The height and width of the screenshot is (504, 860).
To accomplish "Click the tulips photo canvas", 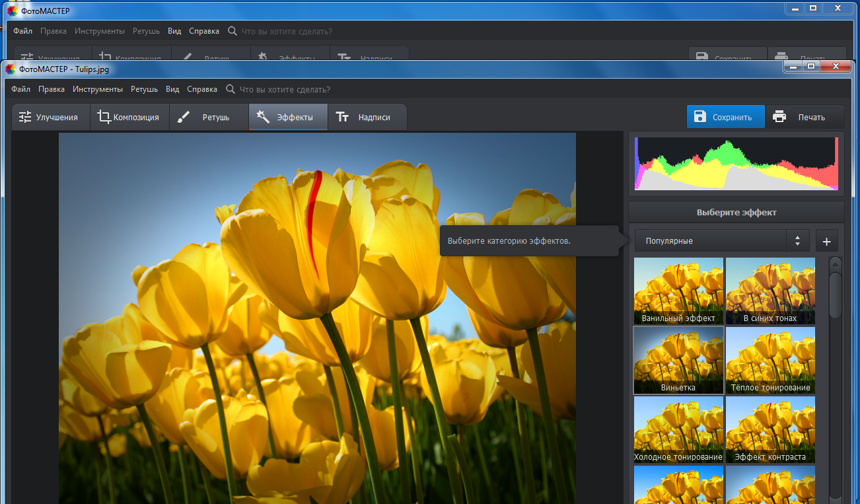I will 317,318.
